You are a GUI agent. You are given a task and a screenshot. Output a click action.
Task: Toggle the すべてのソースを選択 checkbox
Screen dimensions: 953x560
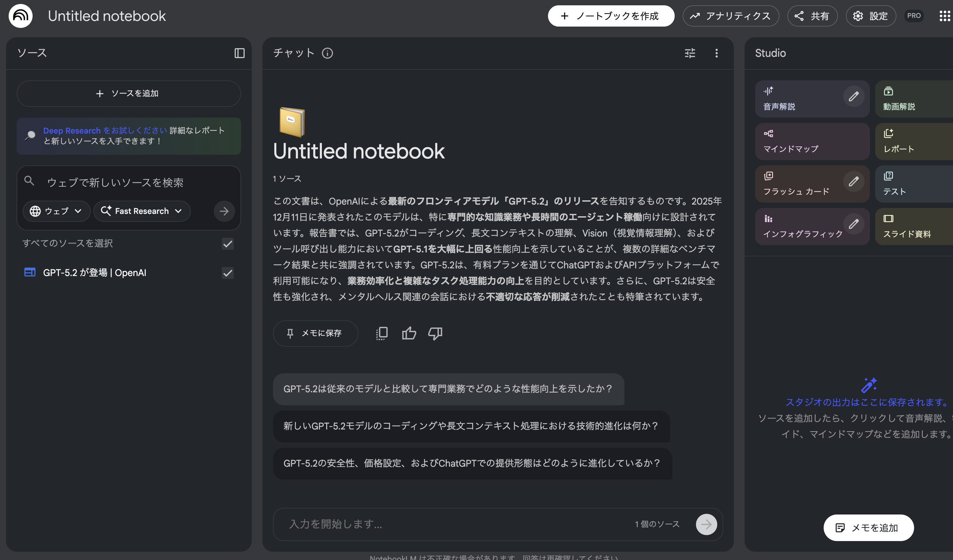(x=228, y=244)
